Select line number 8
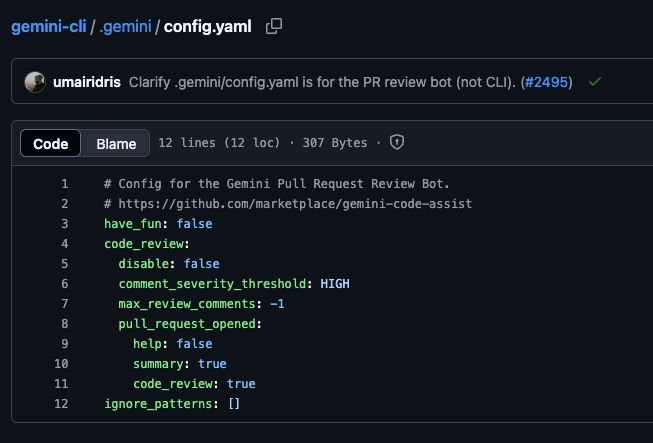 (65, 324)
